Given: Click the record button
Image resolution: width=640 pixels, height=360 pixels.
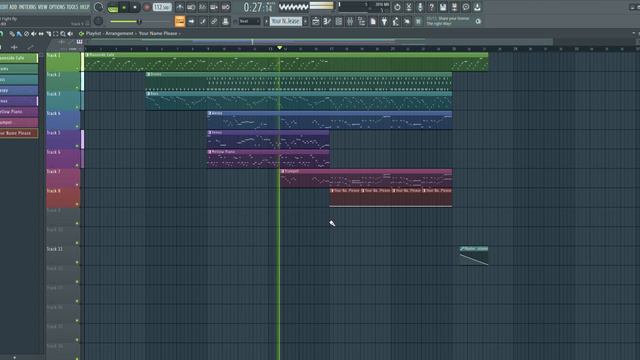Looking at the screenshot, I should [147, 7].
